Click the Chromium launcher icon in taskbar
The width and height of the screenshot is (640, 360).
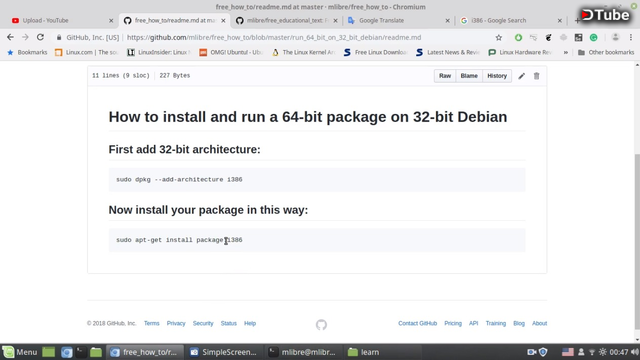click(67, 352)
